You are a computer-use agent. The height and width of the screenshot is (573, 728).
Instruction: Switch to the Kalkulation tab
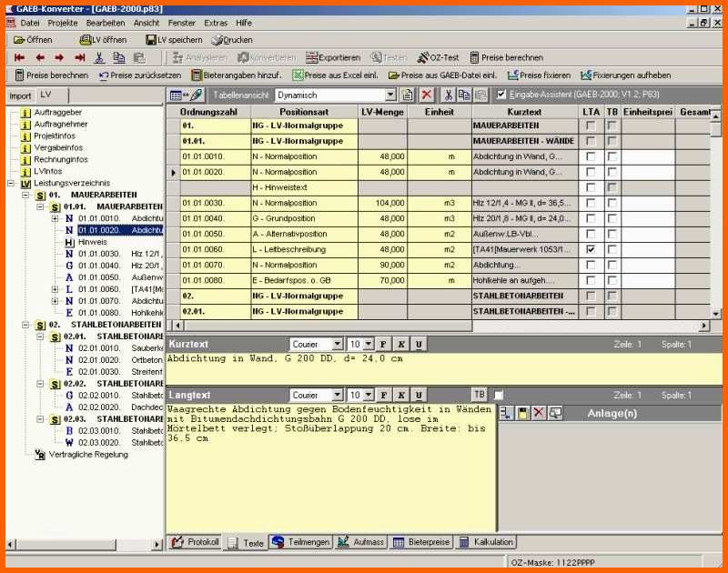(486, 542)
